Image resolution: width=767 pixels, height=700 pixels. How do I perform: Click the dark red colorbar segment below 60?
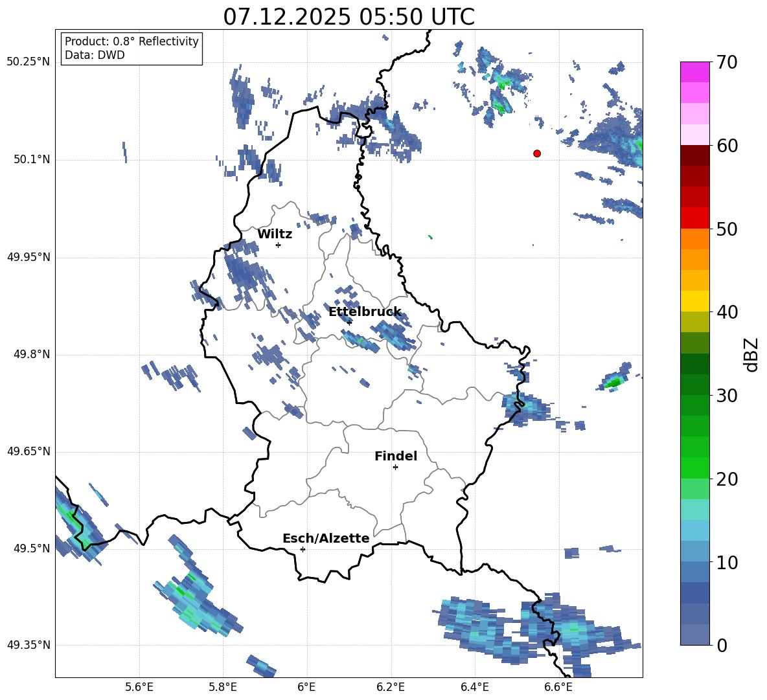click(x=694, y=155)
